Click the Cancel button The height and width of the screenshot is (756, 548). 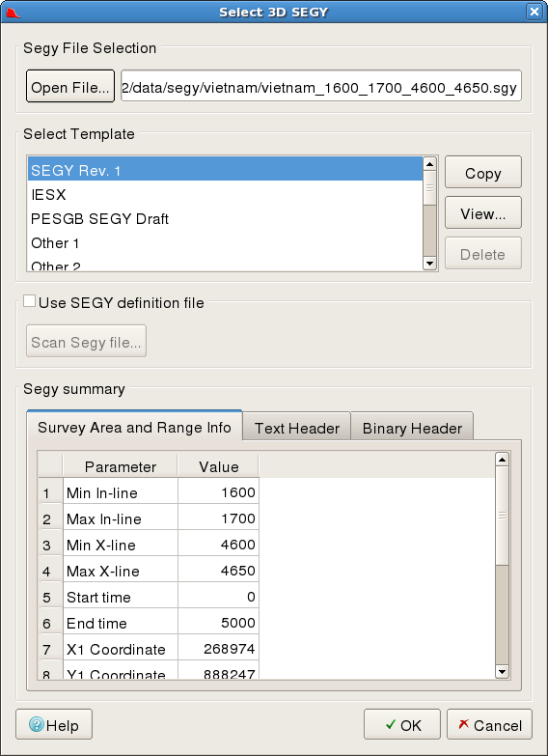[x=490, y=724]
